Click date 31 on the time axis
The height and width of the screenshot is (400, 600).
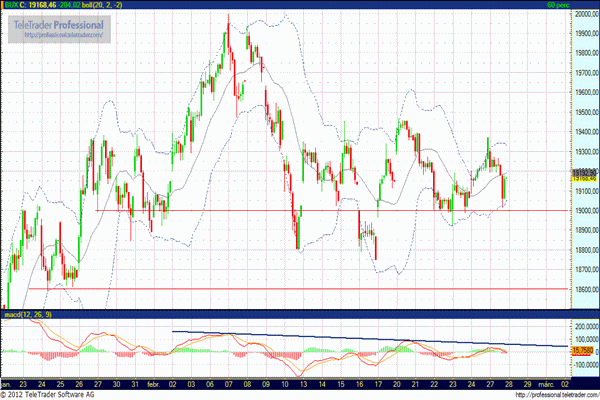coord(135,384)
